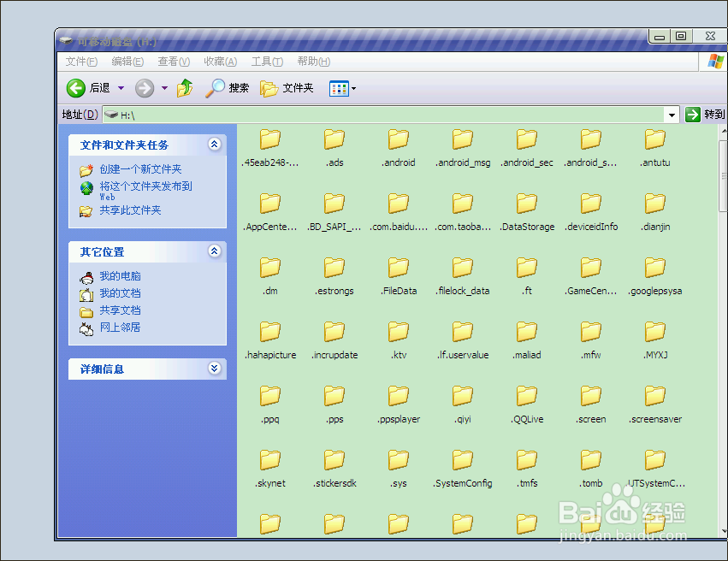Screen dimensions: 728x561
Task: Select the .ft folder icon
Action: pyautogui.click(x=526, y=268)
